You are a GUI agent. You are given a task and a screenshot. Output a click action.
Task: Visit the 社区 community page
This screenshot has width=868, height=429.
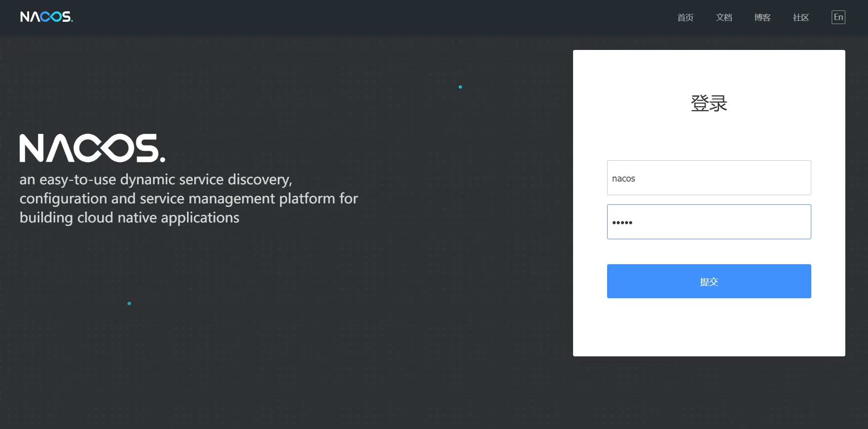coord(801,18)
